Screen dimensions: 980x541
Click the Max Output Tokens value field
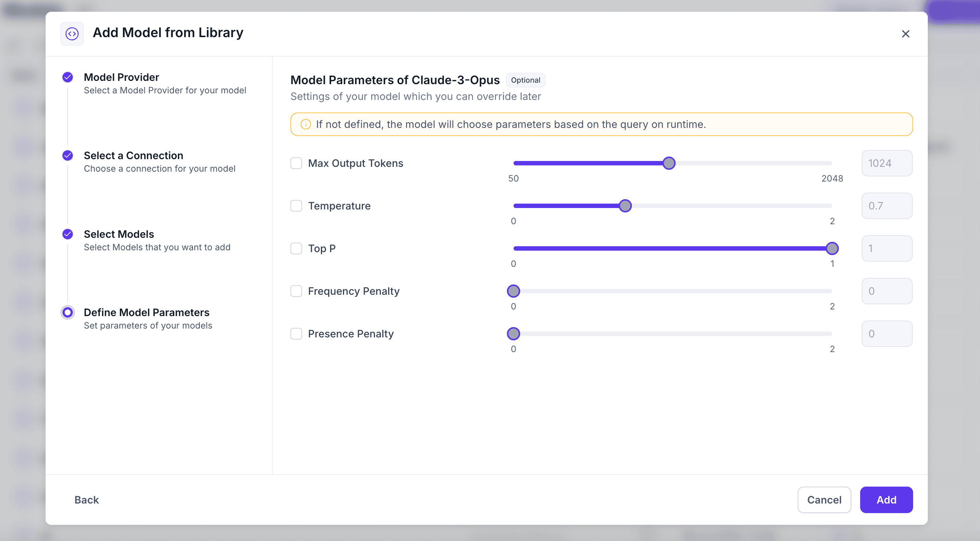(x=886, y=163)
